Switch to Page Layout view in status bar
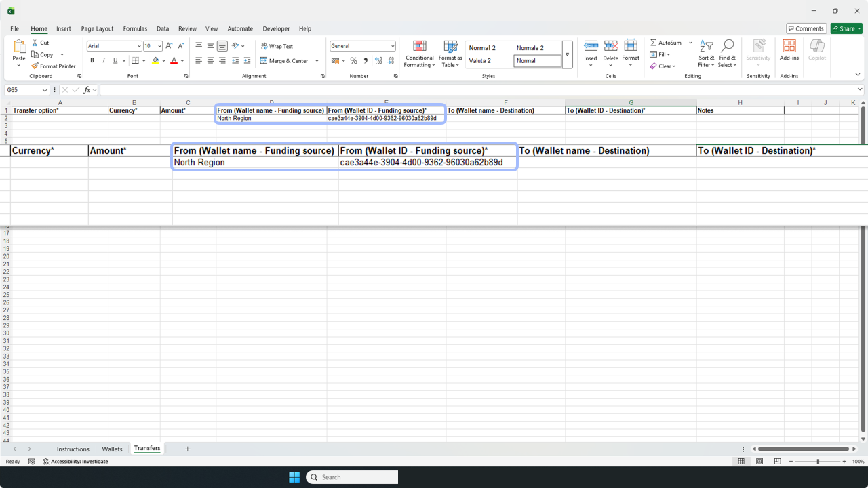The height and width of the screenshot is (488, 868). pyautogui.click(x=759, y=462)
